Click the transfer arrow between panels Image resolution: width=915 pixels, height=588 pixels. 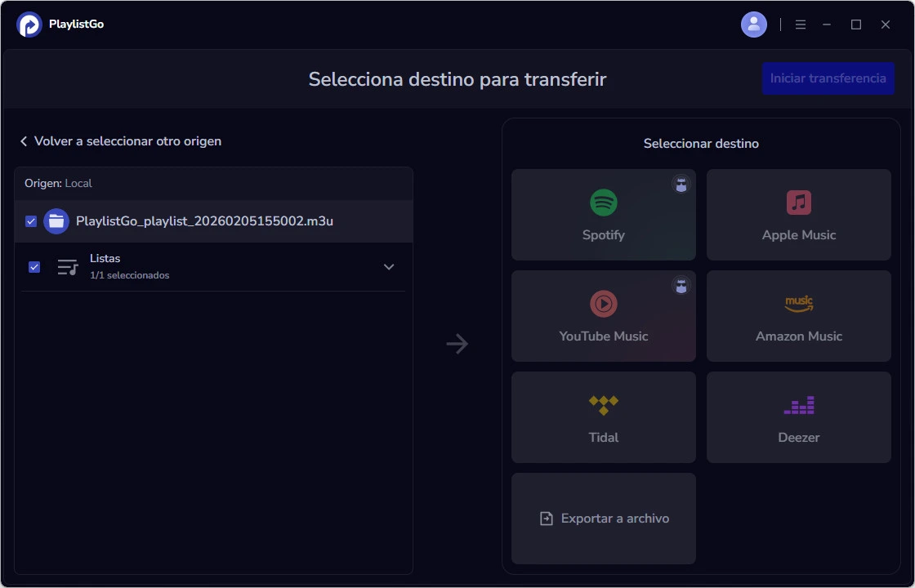tap(457, 344)
